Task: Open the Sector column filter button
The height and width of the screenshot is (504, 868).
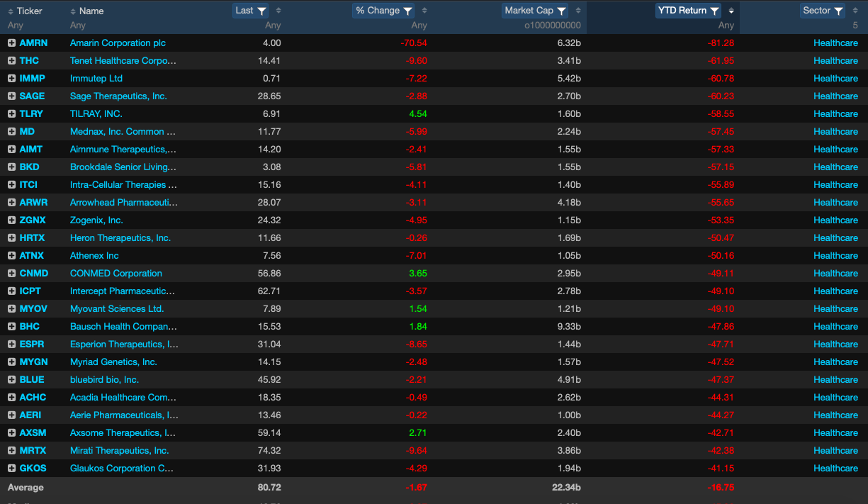Action: 823,11
